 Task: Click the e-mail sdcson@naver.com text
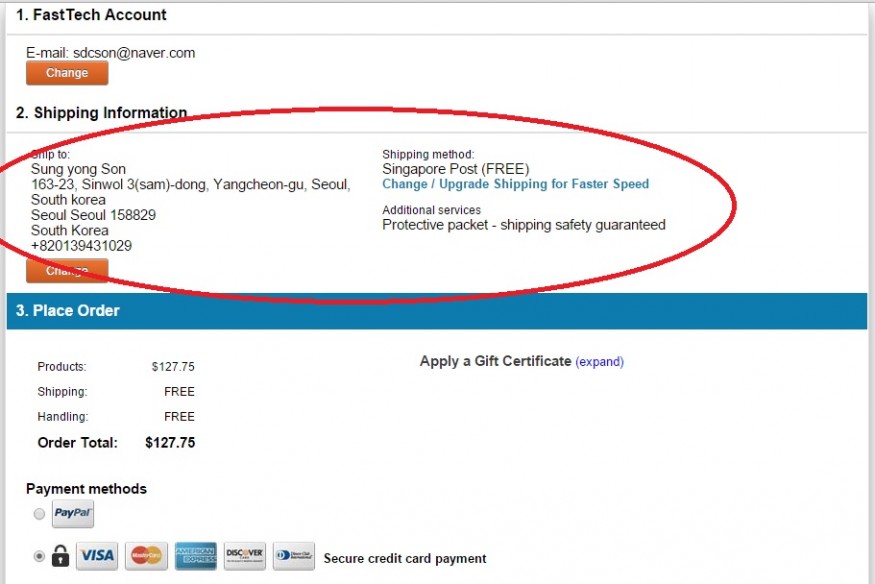click(x=134, y=53)
